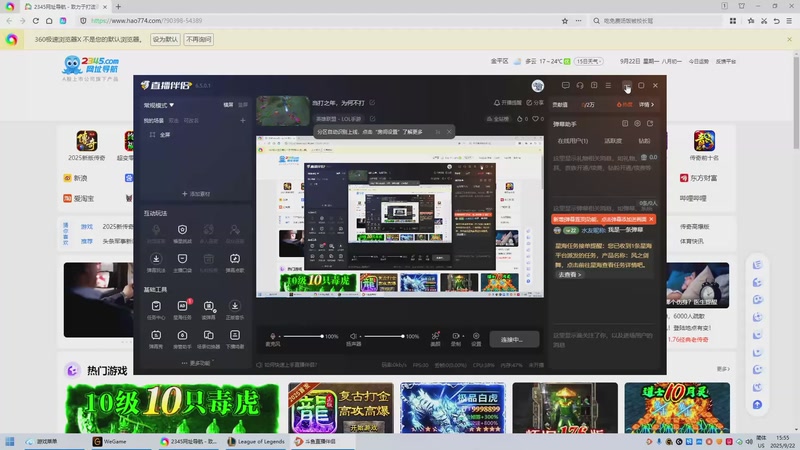Click the 分享 share icon

pos(535,103)
